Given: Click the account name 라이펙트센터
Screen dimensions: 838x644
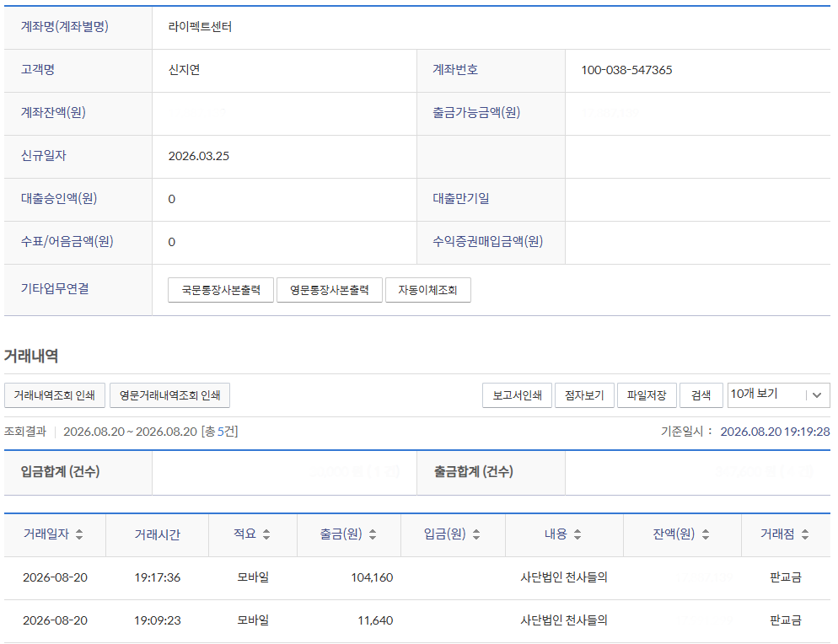Looking at the screenshot, I should pos(200,27).
